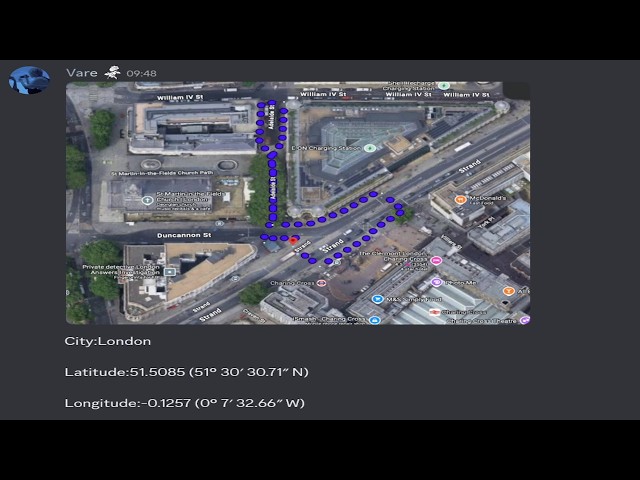The height and width of the screenshot is (480, 640).
Task: Click the M&S Simply Food label
Action: tap(414, 300)
